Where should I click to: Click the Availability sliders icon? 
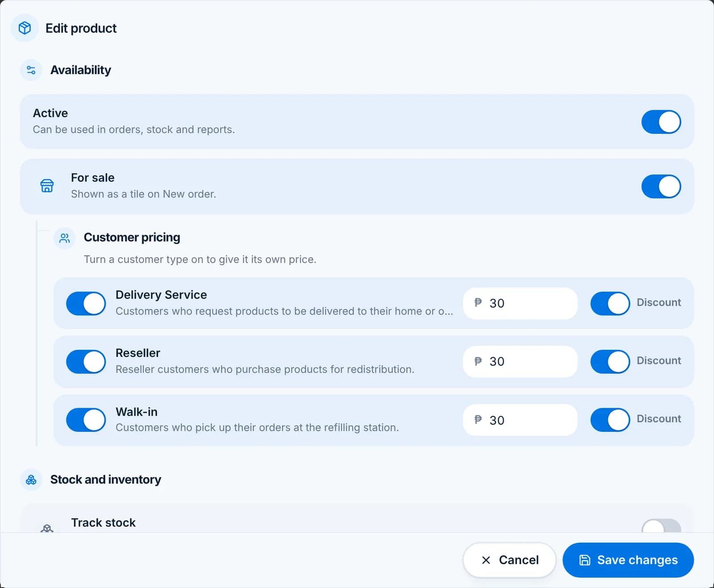[x=31, y=70]
